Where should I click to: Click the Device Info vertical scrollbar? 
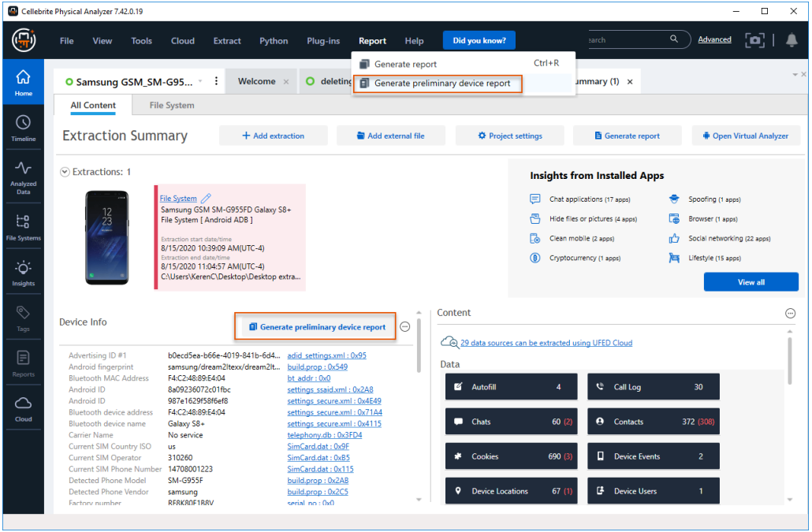(x=419, y=346)
